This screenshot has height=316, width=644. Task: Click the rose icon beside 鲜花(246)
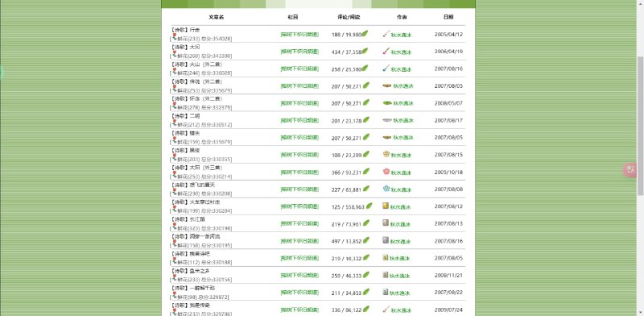click(175, 71)
